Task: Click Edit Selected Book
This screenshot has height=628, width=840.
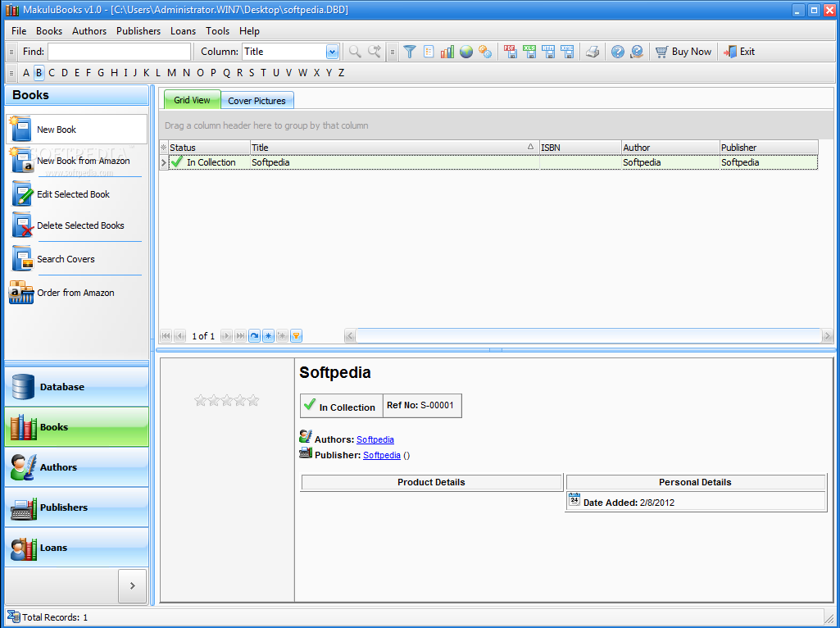Action: [76, 194]
